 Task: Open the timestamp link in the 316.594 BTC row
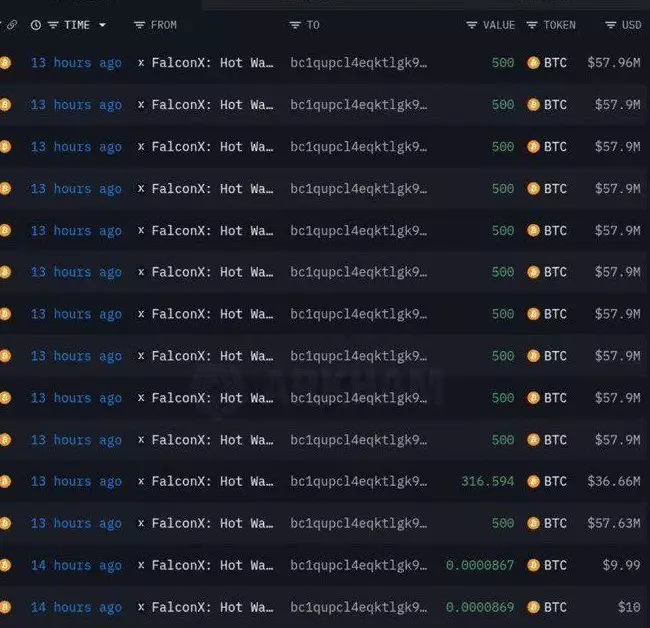click(76, 481)
